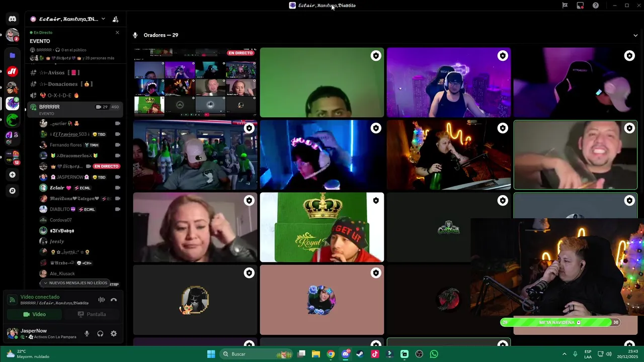Open the add a server plus icon
Viewport: 644px width, 362px height.
12,174
